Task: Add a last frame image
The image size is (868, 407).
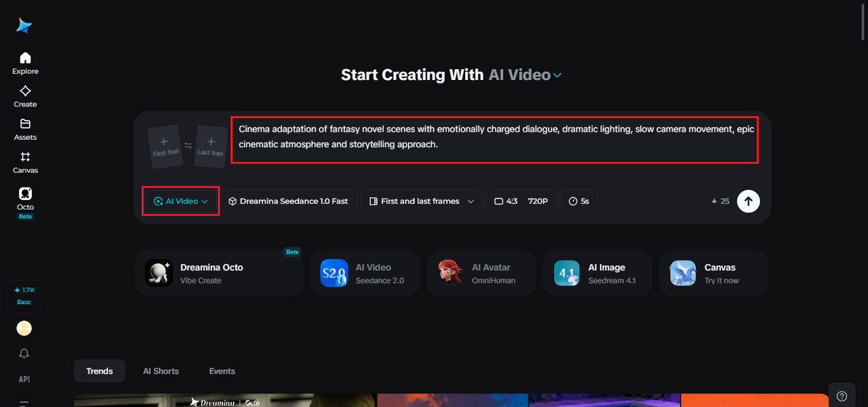Action: pos(210,146)
